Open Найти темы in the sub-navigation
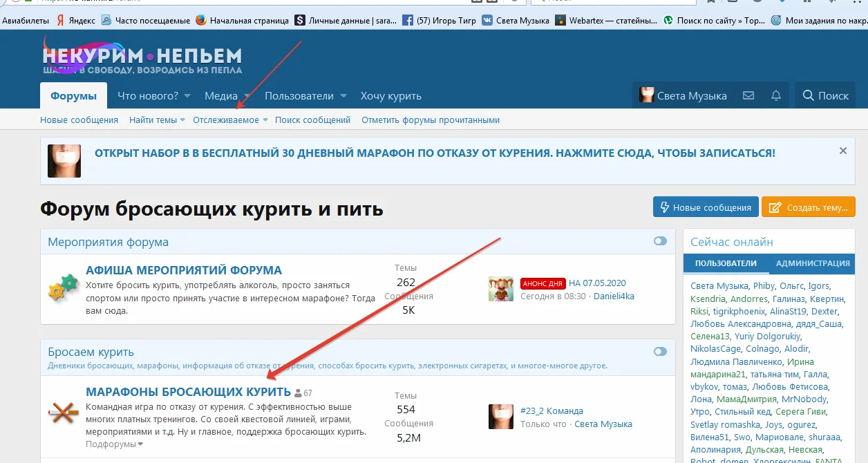The image size is (868, 463). 153,120
